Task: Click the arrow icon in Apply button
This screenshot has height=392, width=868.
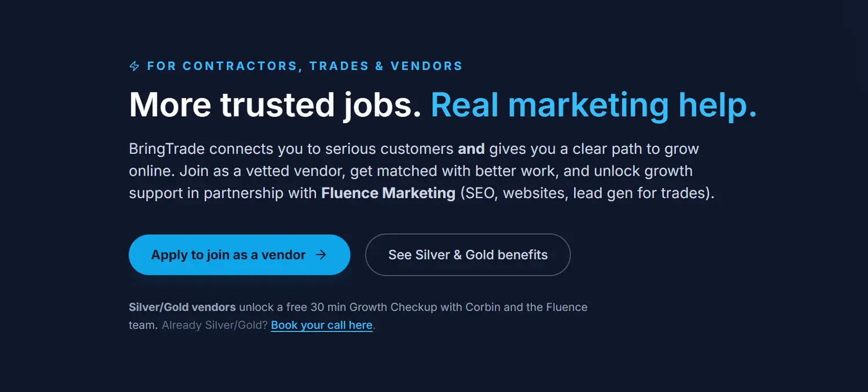Action: click(x=321, y=255)
